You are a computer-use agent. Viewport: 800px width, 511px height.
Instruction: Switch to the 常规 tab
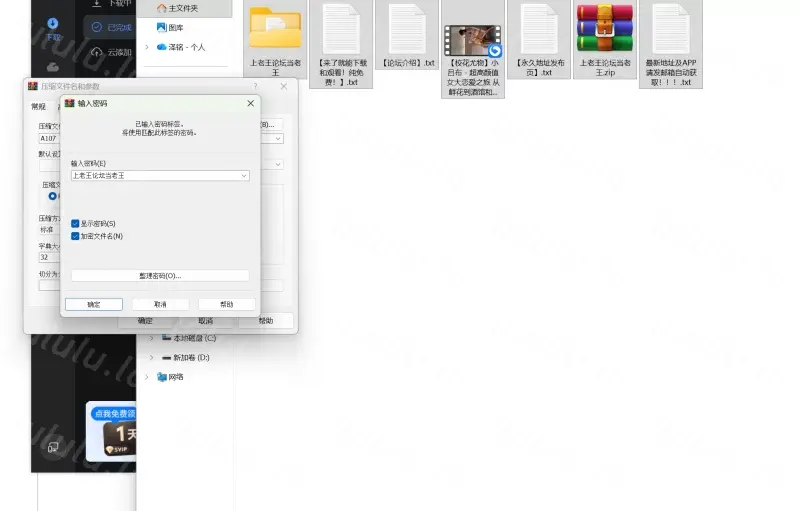click(x=39, y=106)
